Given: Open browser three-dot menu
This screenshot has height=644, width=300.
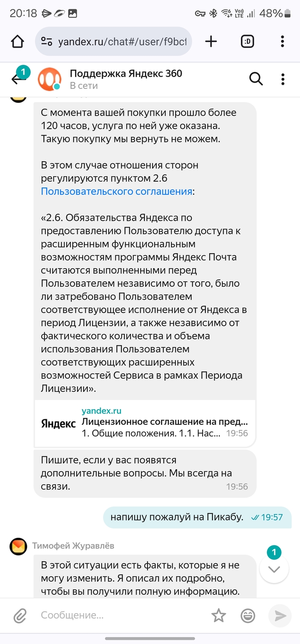Looking at the screenshot, I should (282, 42).
